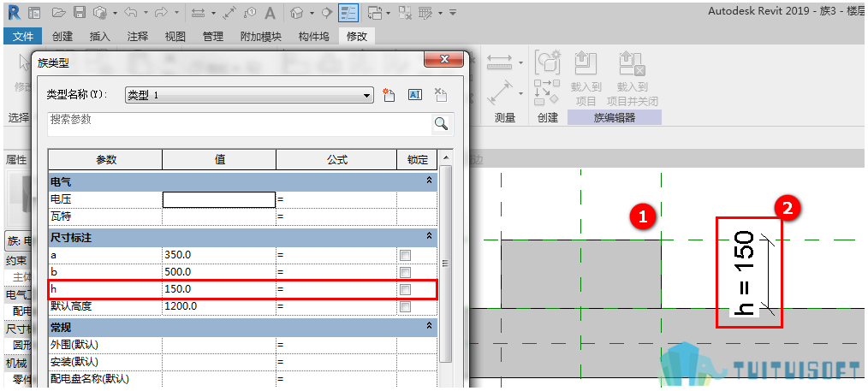Screen dimensions: 868x391
Task: Click the Open file icon
Action: coord(59,12)
